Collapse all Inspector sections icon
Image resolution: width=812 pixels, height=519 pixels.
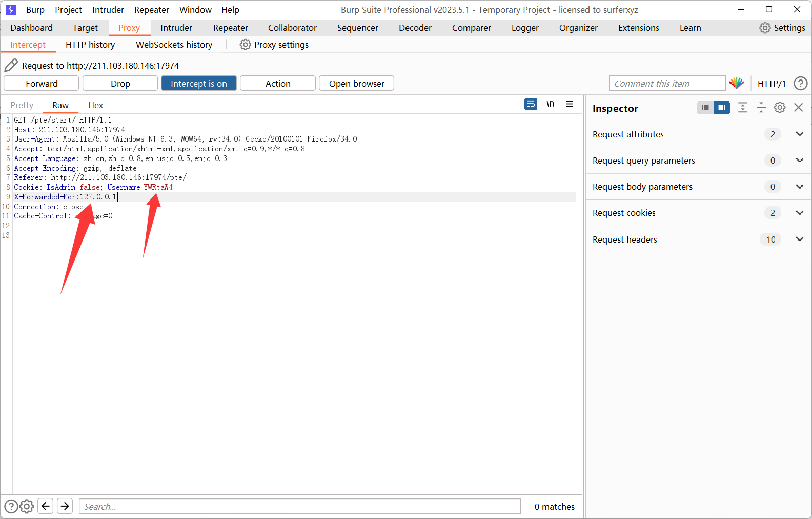(761, 107)
